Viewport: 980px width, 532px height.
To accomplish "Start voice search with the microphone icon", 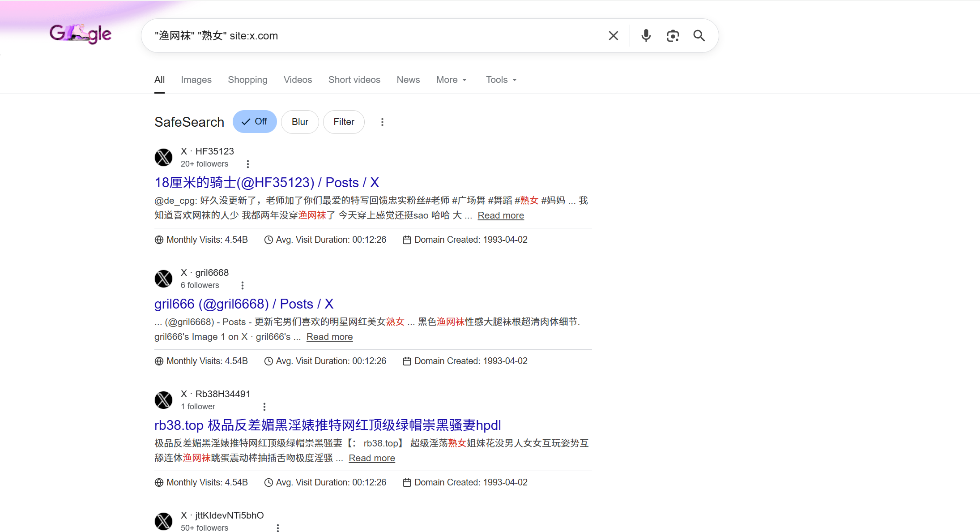I will click(646, 36).
